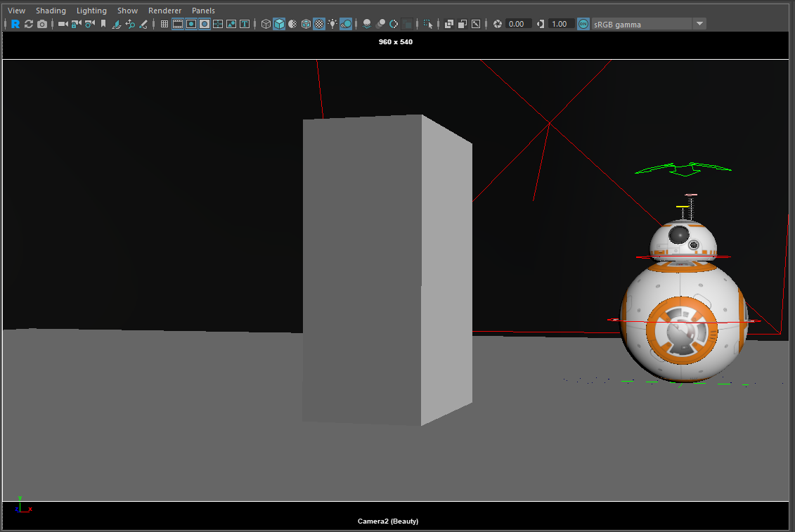
Task: Click the isolate select icon
Action: [428, 24]
